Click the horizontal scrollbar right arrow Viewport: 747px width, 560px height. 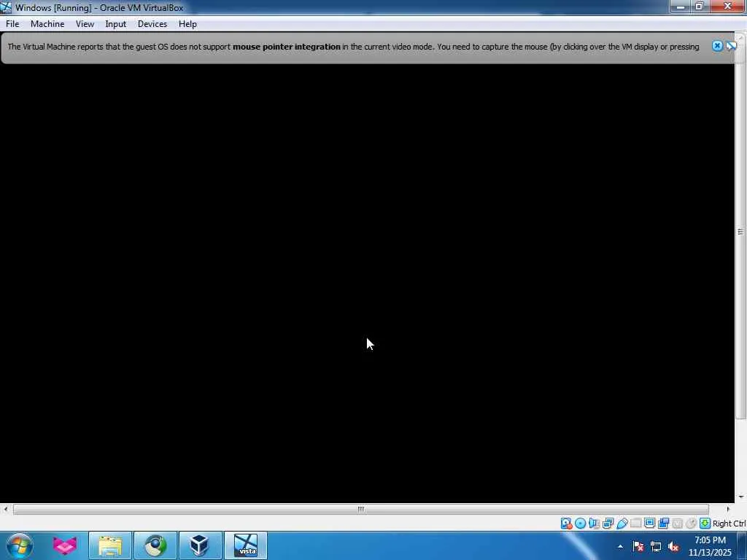pos(727,509)
